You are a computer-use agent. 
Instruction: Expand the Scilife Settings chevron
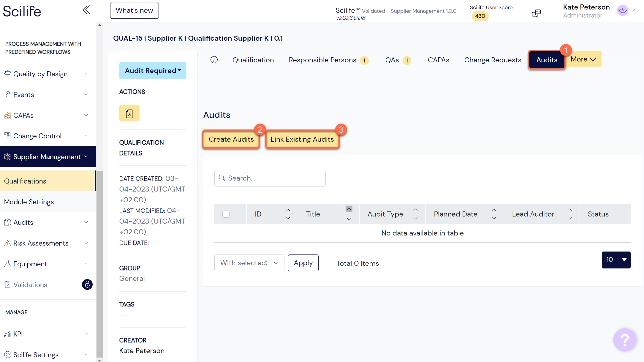(86, 355)
